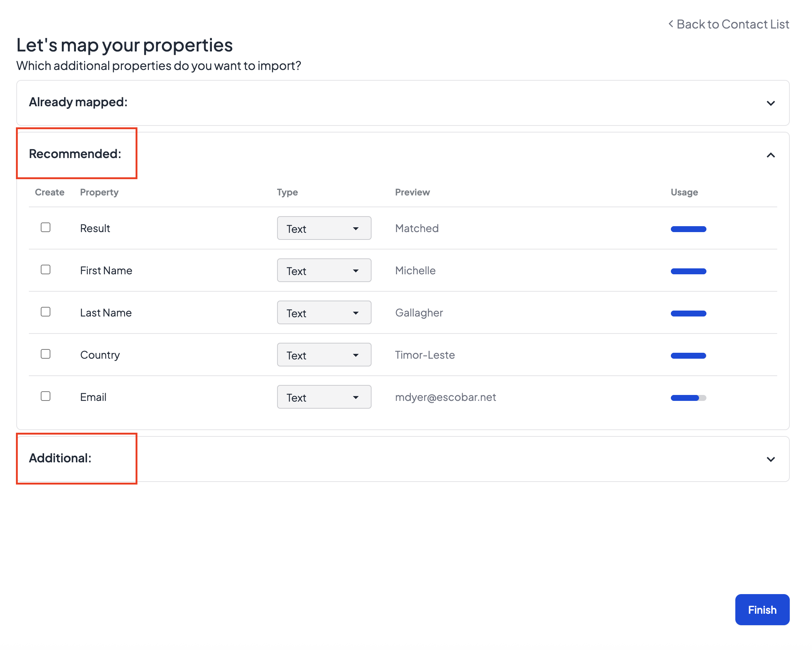Click the Already mapped section header
Screen dimensions: 812x650
[x=78, y=102]
